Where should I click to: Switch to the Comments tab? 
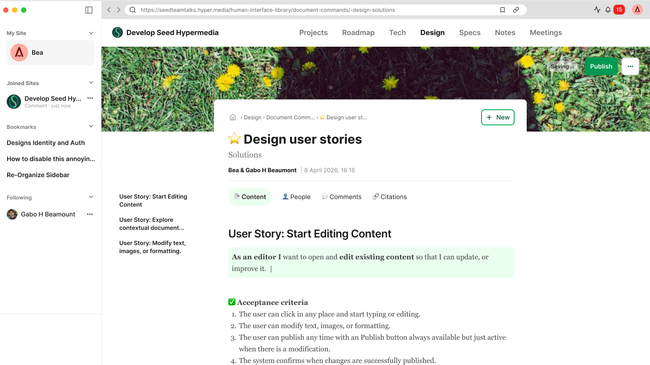342,197
